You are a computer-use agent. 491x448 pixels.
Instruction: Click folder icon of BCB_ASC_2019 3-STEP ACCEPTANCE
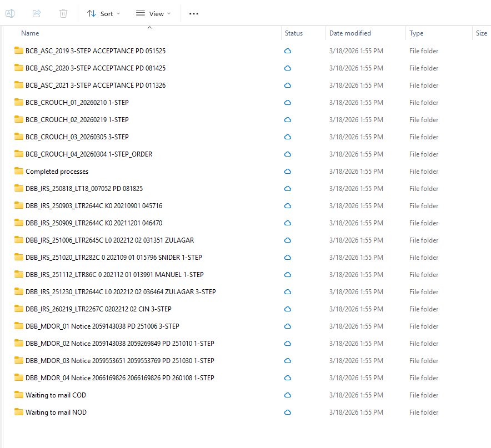point(19,51)
